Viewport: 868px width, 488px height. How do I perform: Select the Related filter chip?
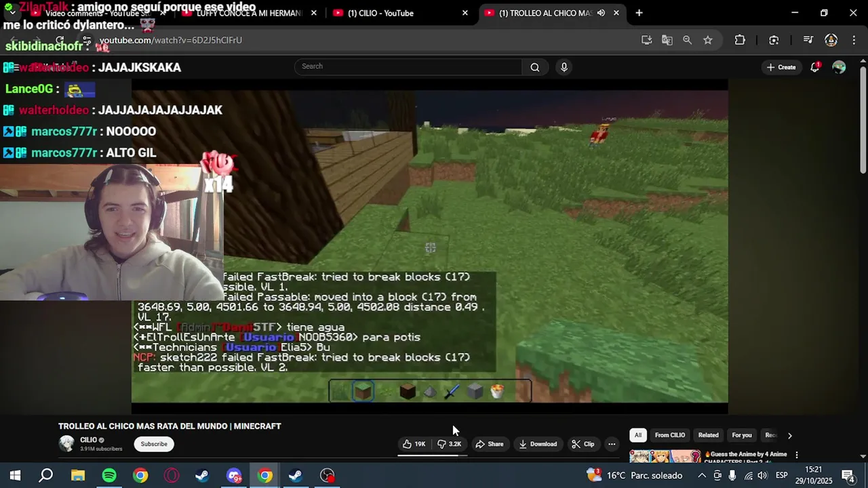pos(708,435)
